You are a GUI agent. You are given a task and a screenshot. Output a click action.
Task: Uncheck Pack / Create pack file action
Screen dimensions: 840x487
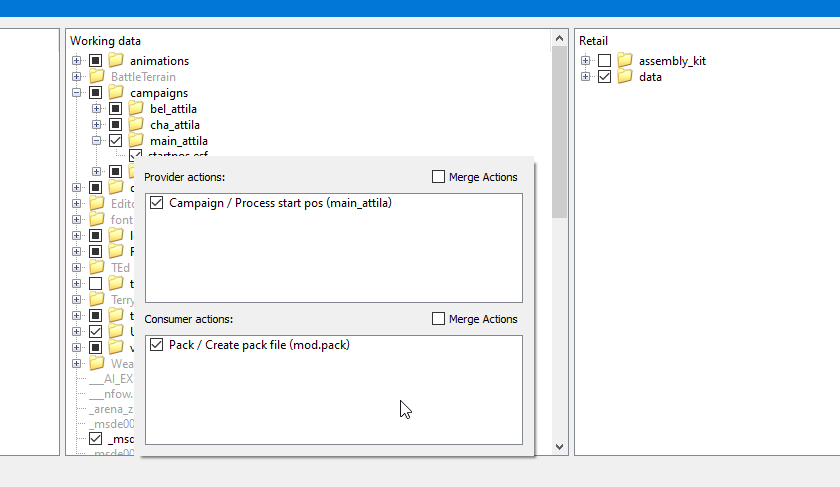click(x=156, y=345)
